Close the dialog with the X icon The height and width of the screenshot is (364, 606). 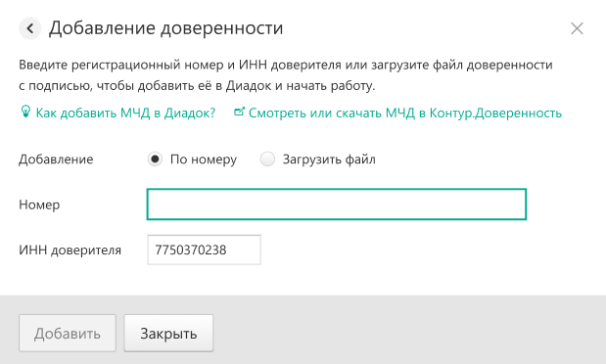[577, 28]
